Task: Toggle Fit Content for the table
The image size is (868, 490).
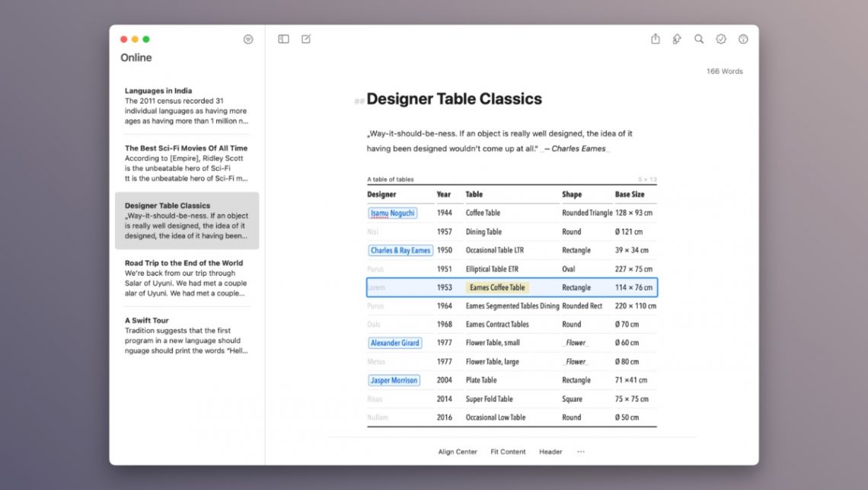Action: pyautogui.click(x=508, y=451)
